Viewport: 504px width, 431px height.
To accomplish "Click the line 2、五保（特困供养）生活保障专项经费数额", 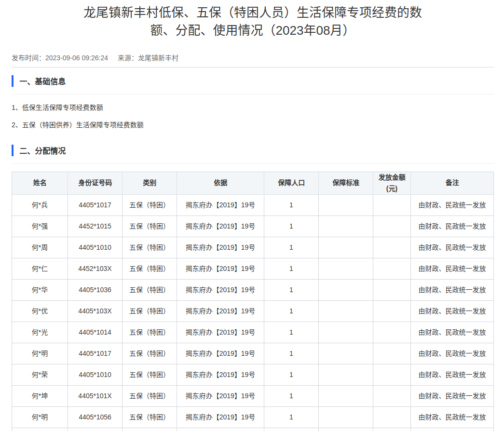I will pyautogui.click(x=78, y=125).
